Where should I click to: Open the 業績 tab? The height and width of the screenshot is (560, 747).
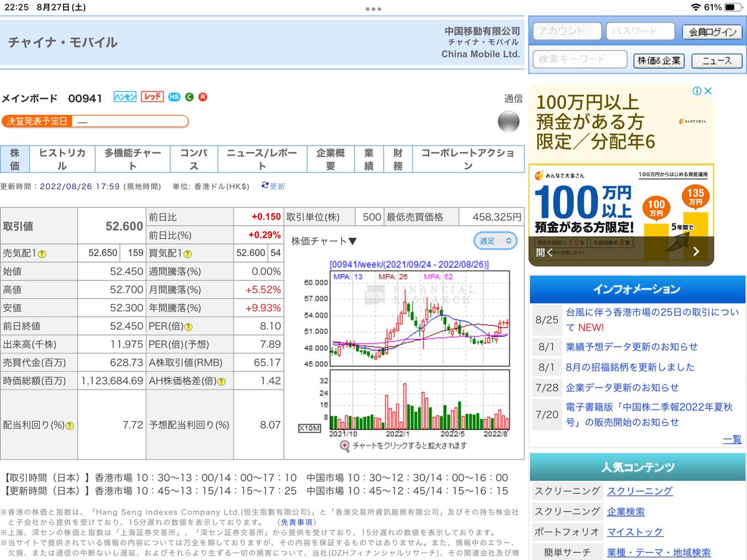pyautogui.click(x=369, y=159)
